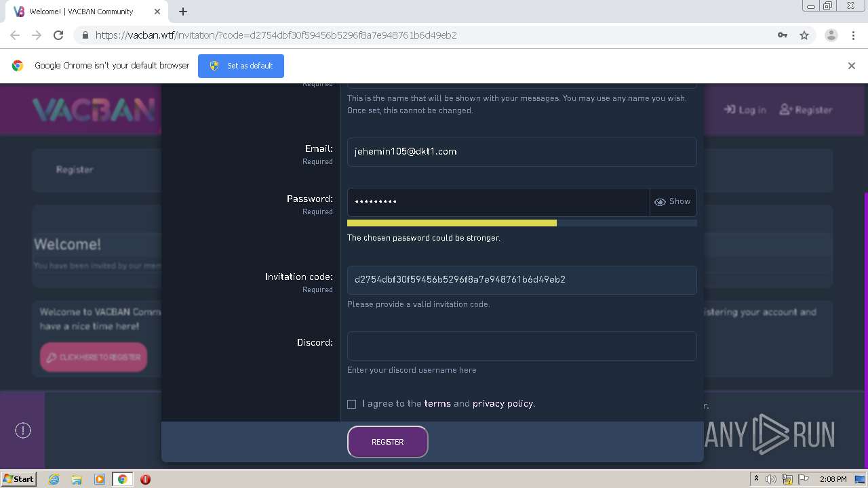Image resolution: width=868 pixels, height=488 pixels.
Task: Open media player taskbar icon
Action: [100, 479]
